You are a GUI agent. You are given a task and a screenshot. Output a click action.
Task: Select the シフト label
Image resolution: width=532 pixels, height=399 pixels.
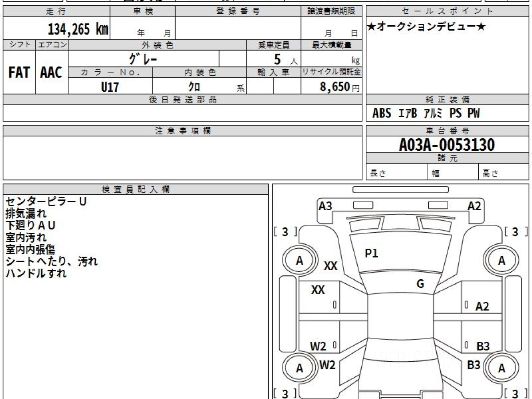pyautogui.click(x=20, y=45)
